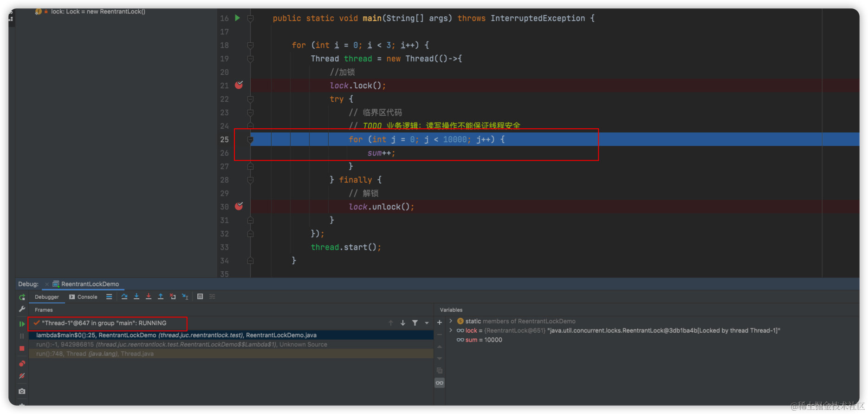The image size is (868, 414).
Task: Select the run():748 Thread.java frame
Action: click(231, 354)
